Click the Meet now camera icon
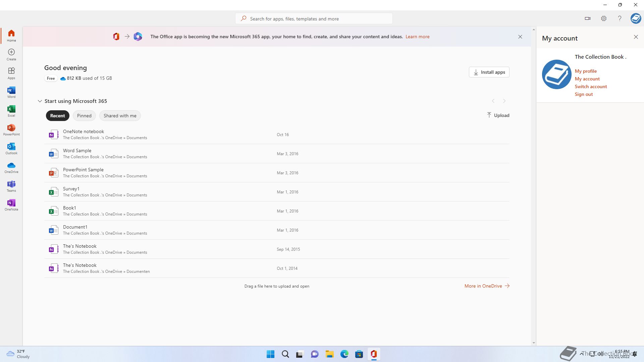The width and height of the screenshot is (644, 362). coord(588,18)
